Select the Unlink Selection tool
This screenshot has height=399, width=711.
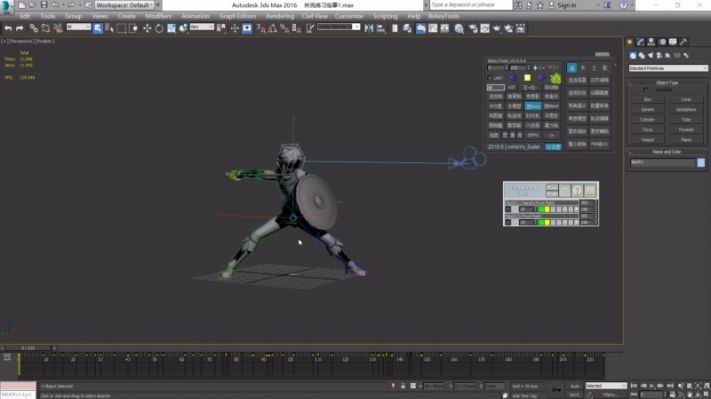pos(46,28)
